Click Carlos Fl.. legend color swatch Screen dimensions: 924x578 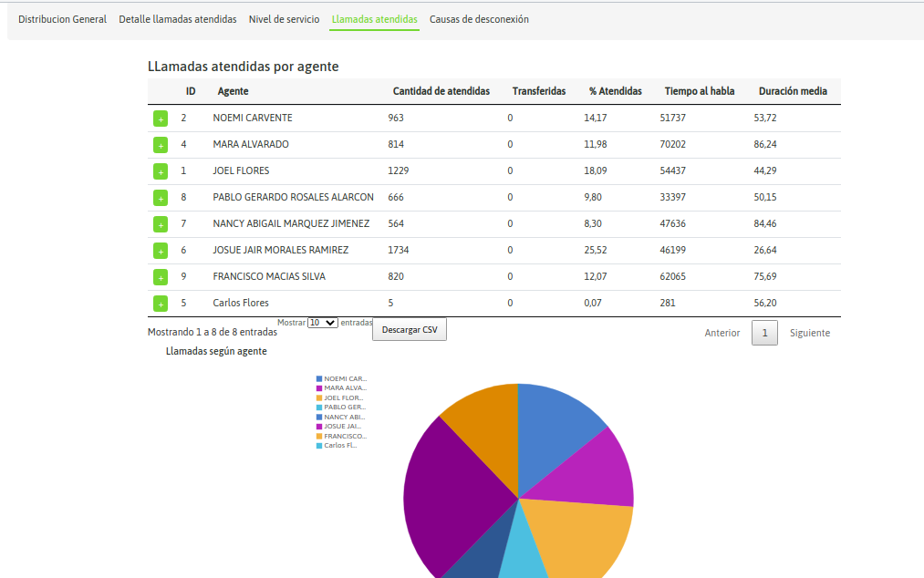319,446
